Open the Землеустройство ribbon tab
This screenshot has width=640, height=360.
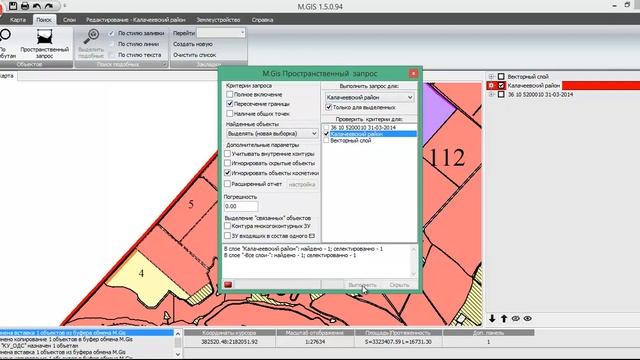pos(218,20)
